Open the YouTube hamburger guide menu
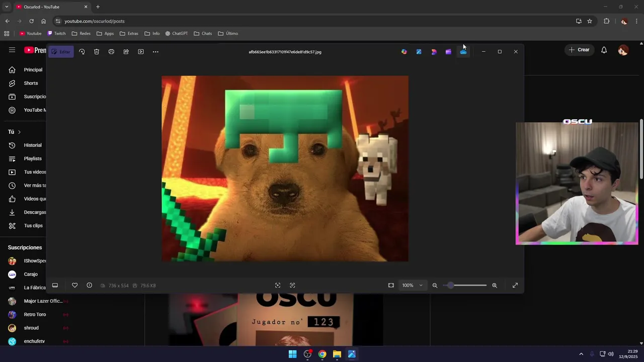Image resolution: width=644 pixels, height=362 pixels. tap(12, 50)
